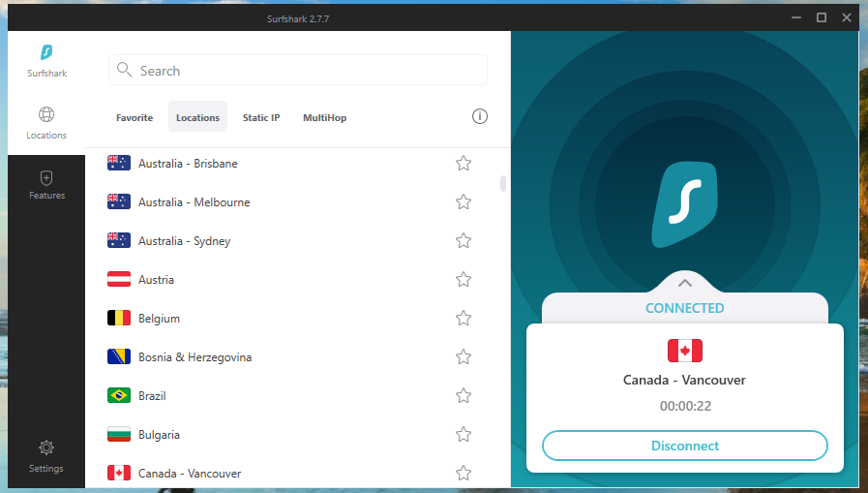Select the Austria location name
The width and height of the screenshot is (868, 493).
coord(156,280)
